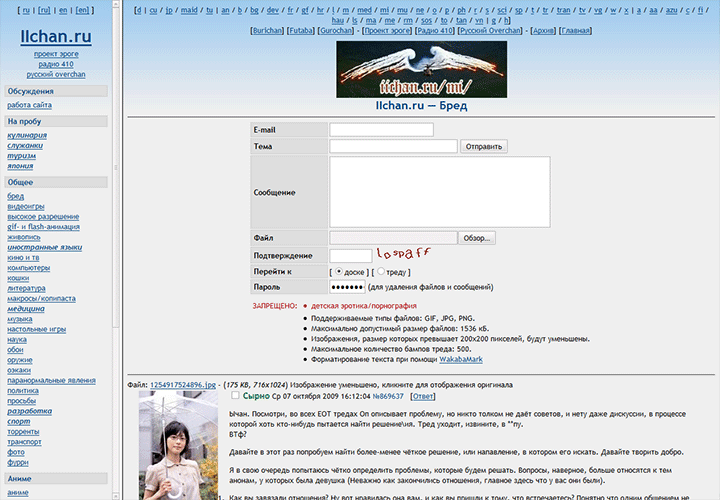This screenshot has height=500, width=720.
Task: Switch to the Gurochan style link
Action: coord(336,31)
